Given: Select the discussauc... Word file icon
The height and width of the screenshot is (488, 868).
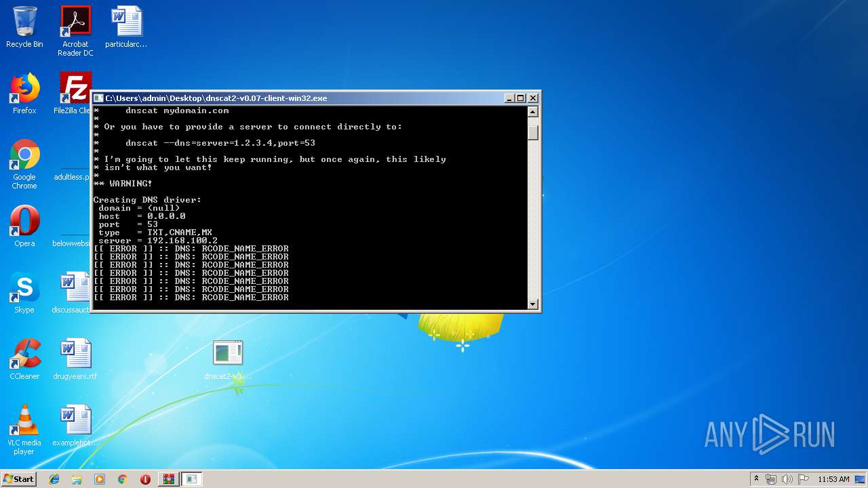Looking at the screenshot, I should [x=71, y=293].
